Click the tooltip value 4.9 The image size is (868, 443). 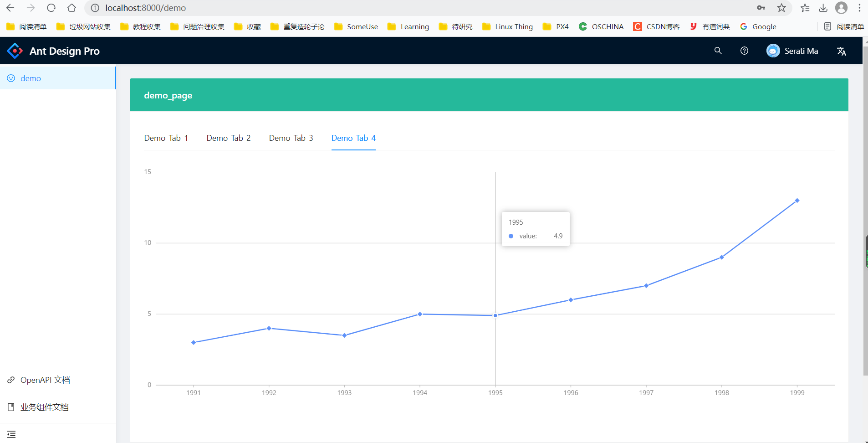(x=558, y=236)
